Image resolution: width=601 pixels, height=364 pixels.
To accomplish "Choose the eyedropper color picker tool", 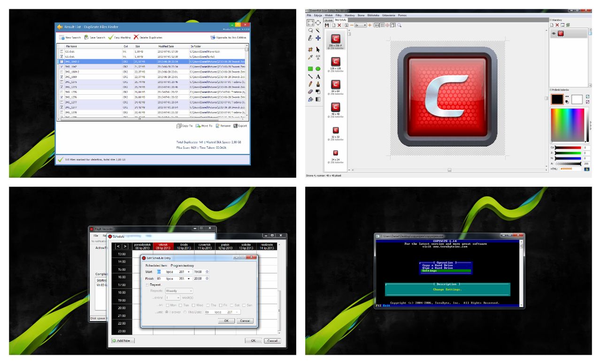I will click(310, 57).
